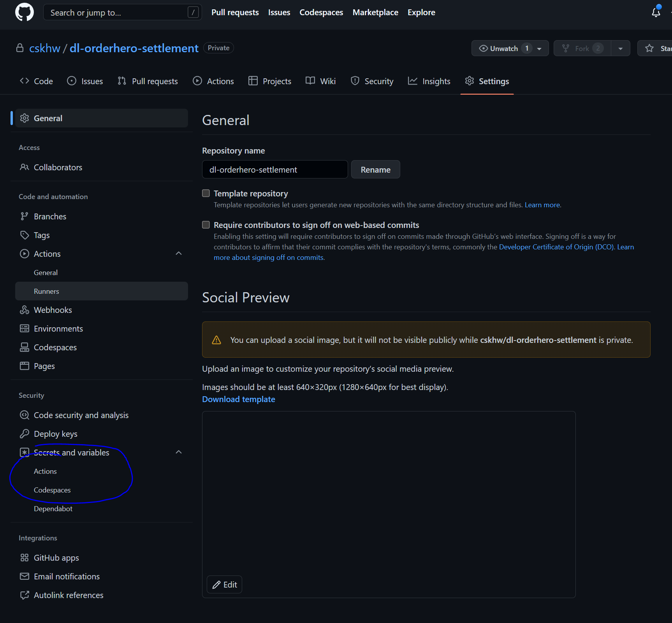
Task: Switch to the repository Actions tab
Action: (213, 81)
